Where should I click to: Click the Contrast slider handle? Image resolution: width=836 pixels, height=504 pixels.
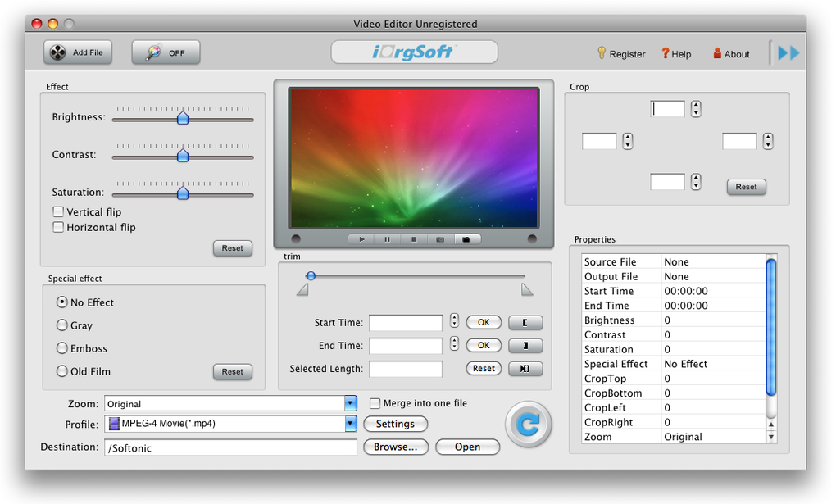pos(183,155)
